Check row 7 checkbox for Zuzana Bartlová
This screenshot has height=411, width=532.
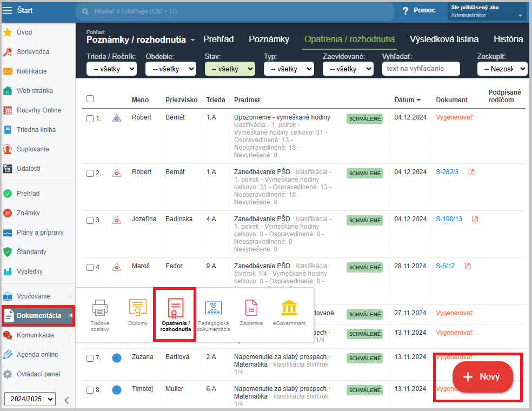pos(90,359)
